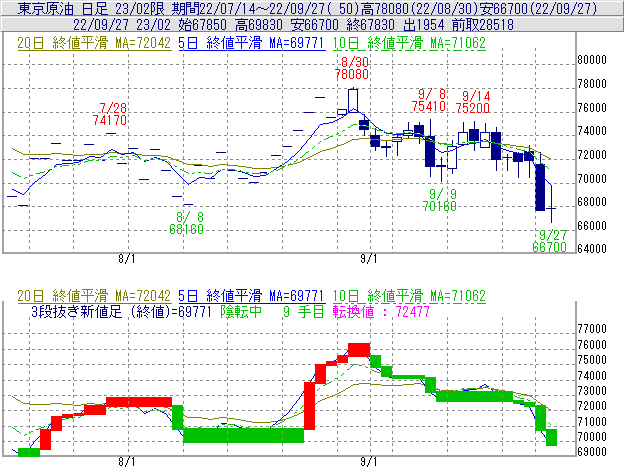The height and width of the screenshot is (475, 624).
Task: Select lower chart 5日 終値平滑 MA=69771 legend
Action: [x=252, y=296]
